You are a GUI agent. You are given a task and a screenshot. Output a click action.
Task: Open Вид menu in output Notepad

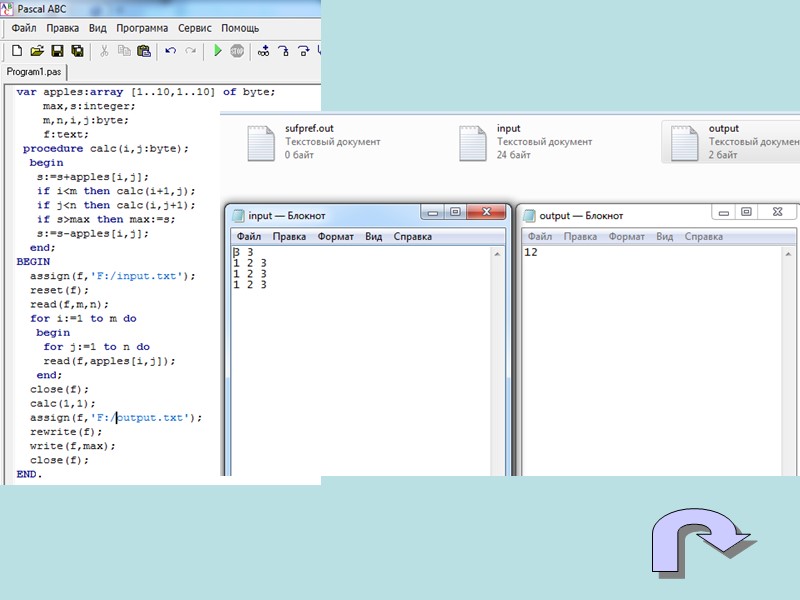pos(664,237)
